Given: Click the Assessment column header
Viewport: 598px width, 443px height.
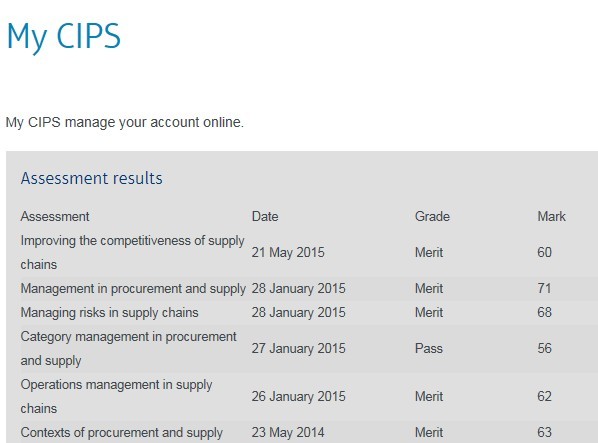Looking at the screenshot, I should pos(55,217).
